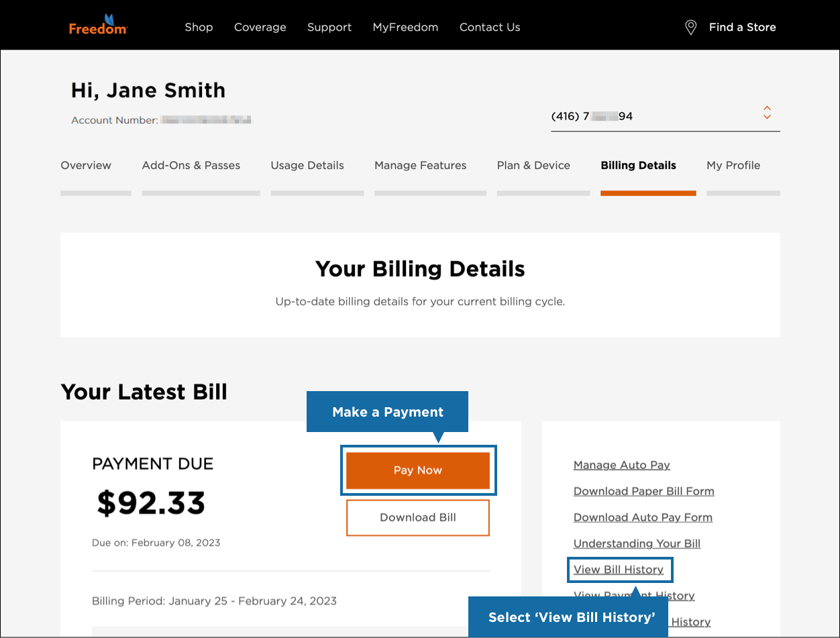Screen dimensions: 840x638
Task: Open the Contact Us page
Action: (x=490, y=28)
